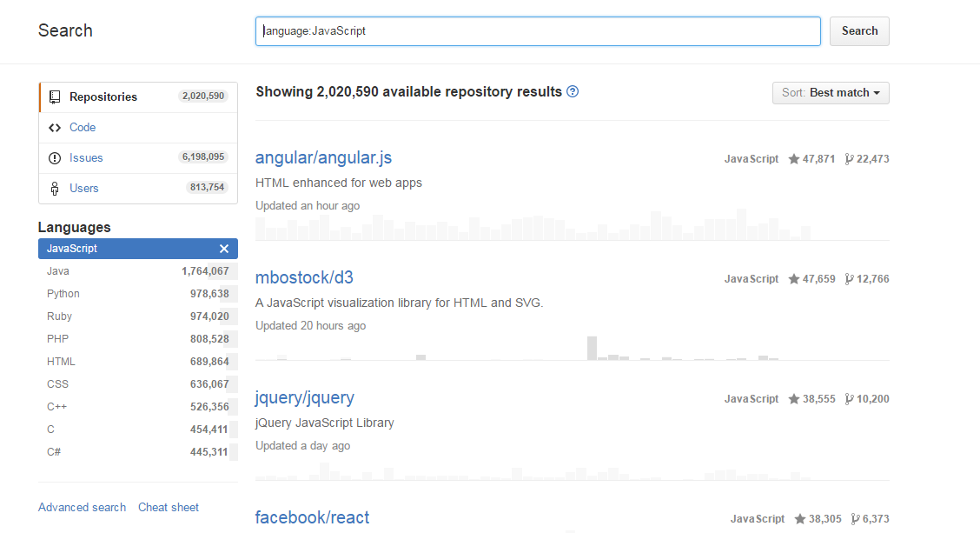This screenshot has width=980, height=533.
Task: Click the Issues exclamation icon
Action: pos(55,157)
